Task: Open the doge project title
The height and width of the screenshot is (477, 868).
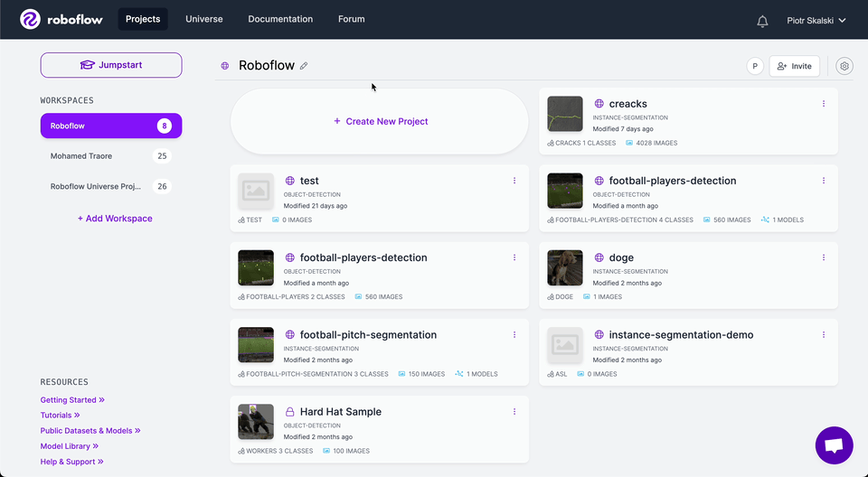Action: (x=621, y=257)
